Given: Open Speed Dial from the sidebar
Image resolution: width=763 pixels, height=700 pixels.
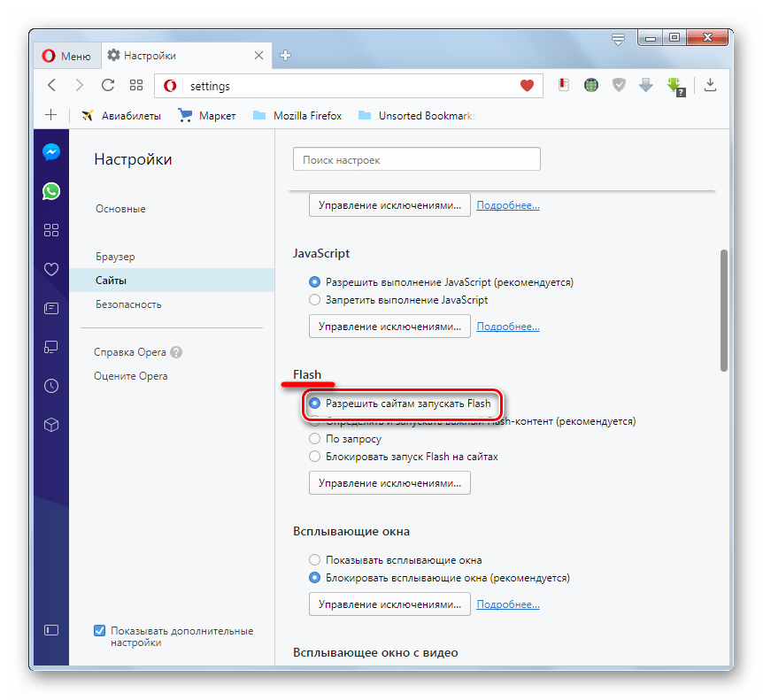Looking at the screenshot, I should 51,230.
